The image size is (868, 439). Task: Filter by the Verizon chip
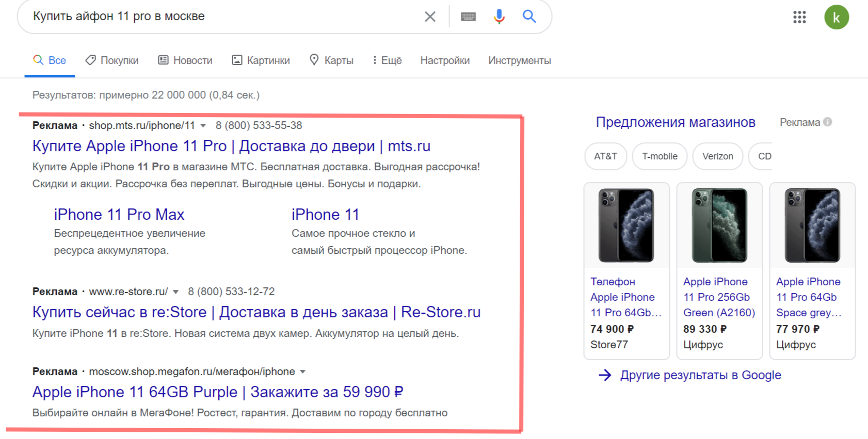[717, 156]
